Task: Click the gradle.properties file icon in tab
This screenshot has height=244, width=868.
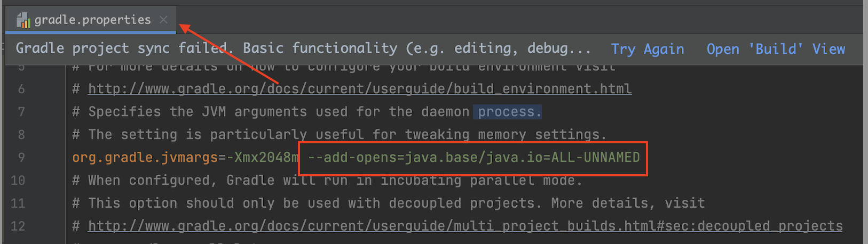Action: point(23,20)
